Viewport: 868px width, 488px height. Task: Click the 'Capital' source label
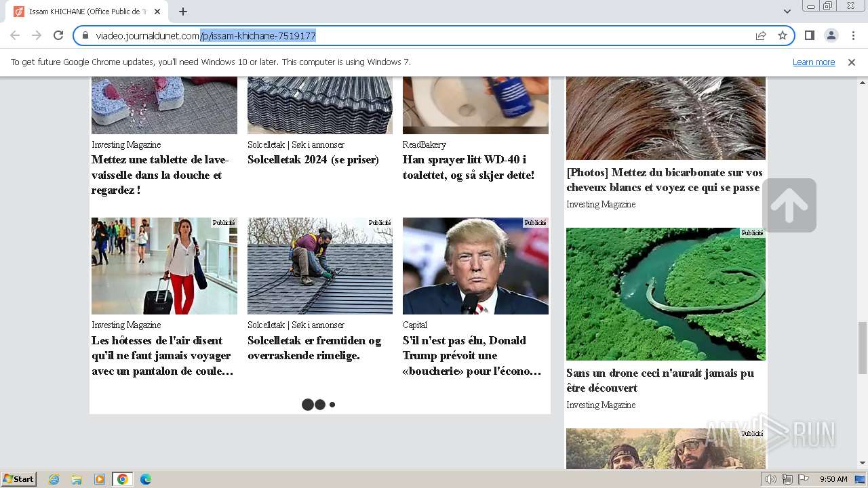(x=415, y=325)
